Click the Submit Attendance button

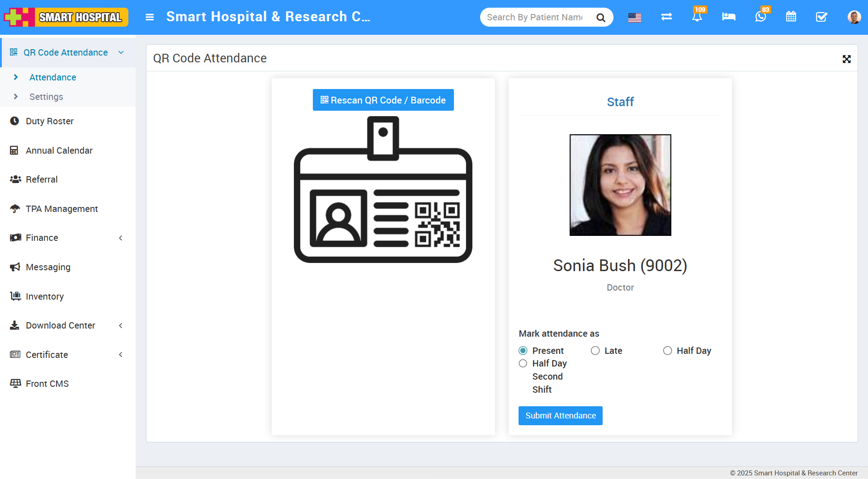[561, 416]
